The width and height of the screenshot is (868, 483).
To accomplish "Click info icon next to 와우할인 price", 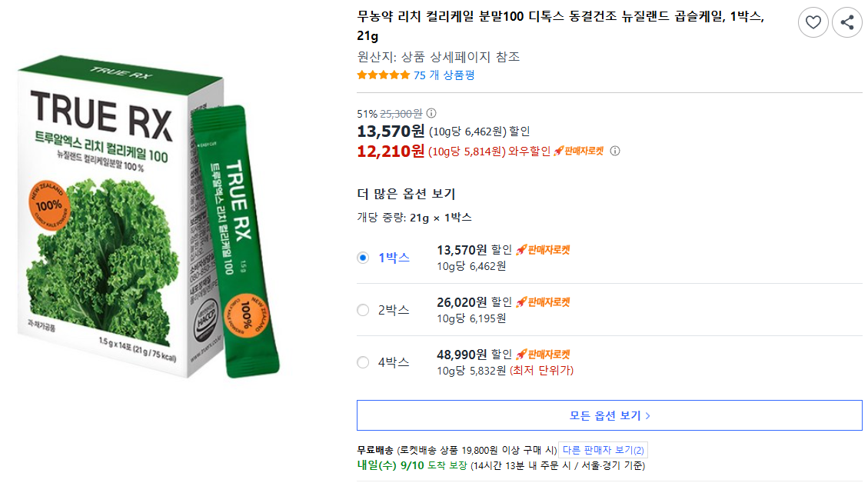I will pyautogui.click(x=614, y=151).
